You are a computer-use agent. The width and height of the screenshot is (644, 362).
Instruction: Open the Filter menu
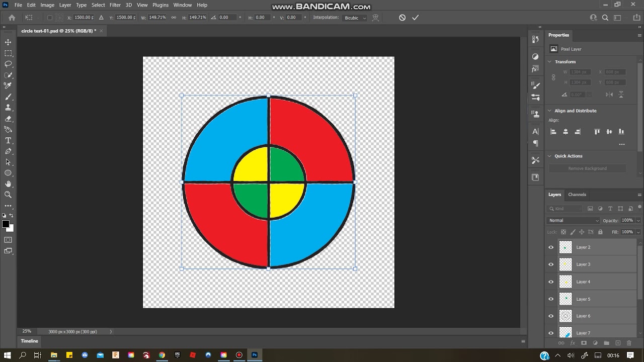coord(115,5)
